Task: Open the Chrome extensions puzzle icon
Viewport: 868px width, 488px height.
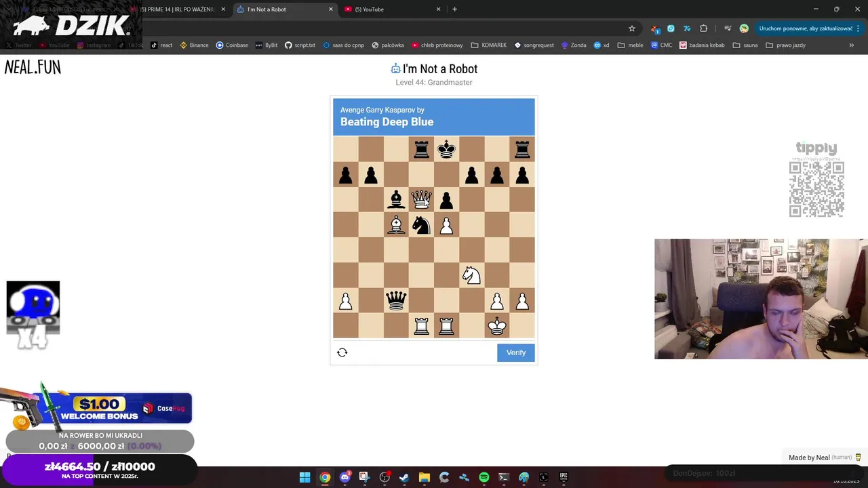Action: tap(703, 28)
